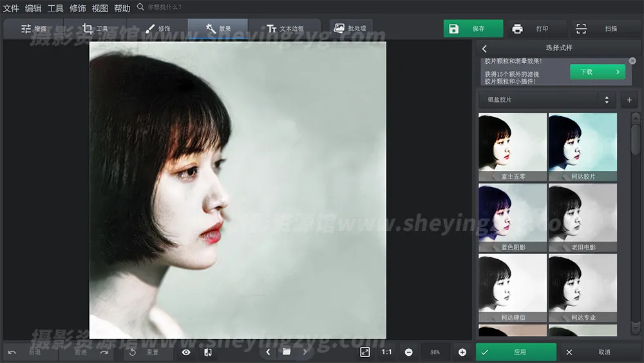Screen dimensions: 644x363
Task: Click the 86% zoom level field
Action: 435,352
